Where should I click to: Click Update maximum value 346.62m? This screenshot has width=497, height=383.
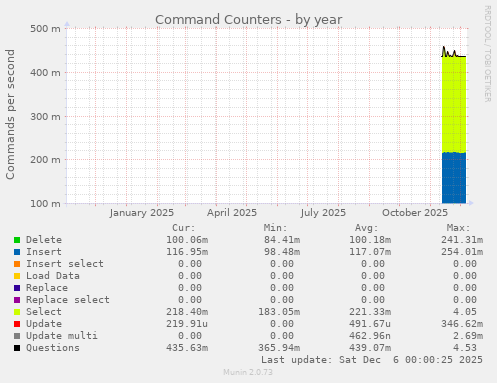point(462,324)
